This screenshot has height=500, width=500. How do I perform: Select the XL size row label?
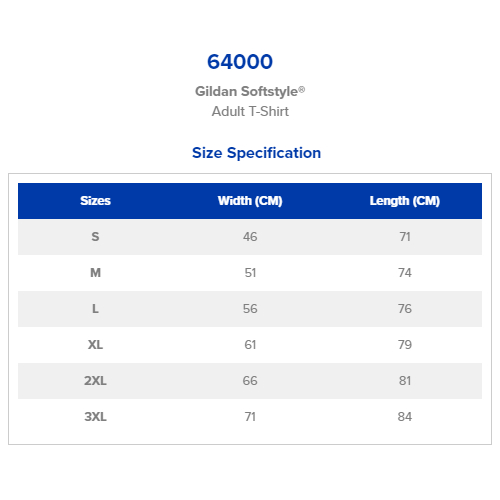point(95,345)
